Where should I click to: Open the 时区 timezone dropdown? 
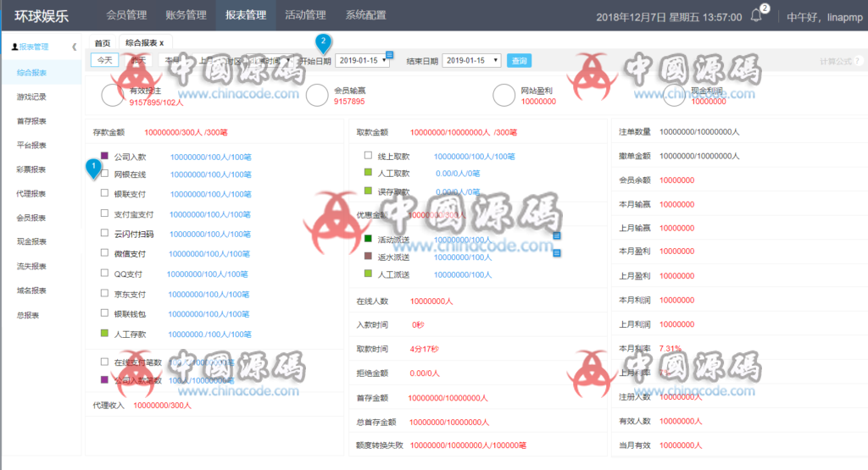pyautogui.click(x=270, y=60)
